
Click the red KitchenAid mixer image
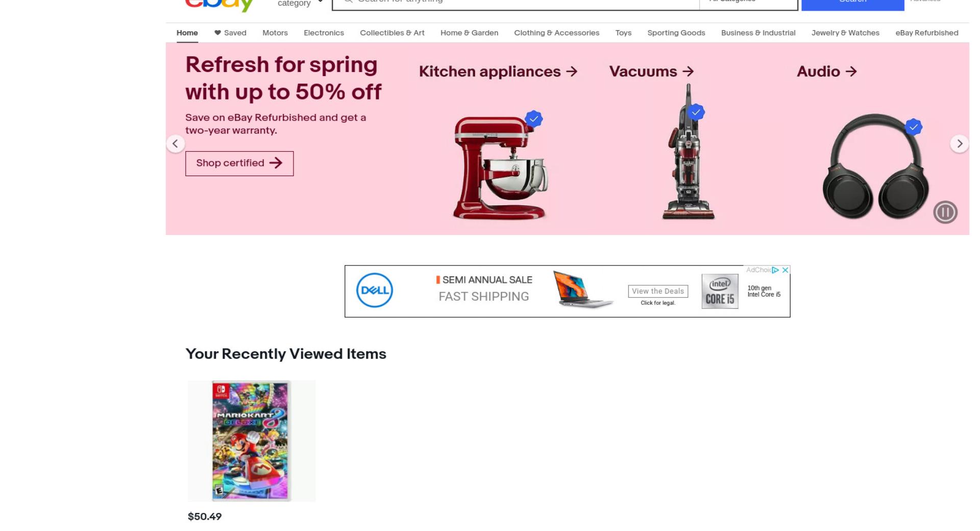pyautogui.click(x=501, y=168)
